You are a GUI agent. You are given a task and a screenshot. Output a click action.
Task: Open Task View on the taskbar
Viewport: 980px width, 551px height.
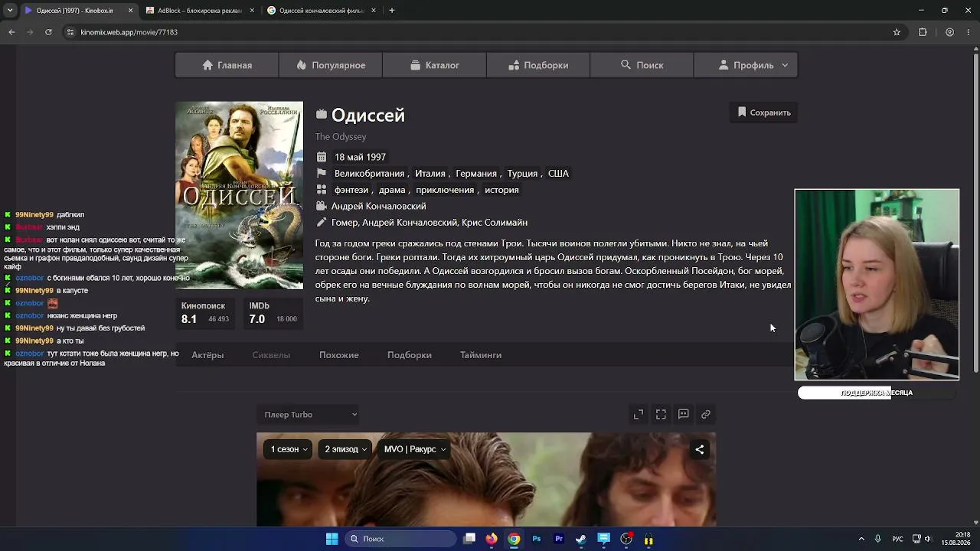[469, 539]
